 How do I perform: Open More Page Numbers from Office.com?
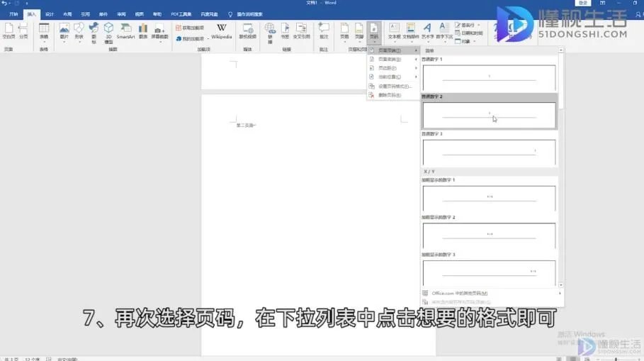[492, 293]
